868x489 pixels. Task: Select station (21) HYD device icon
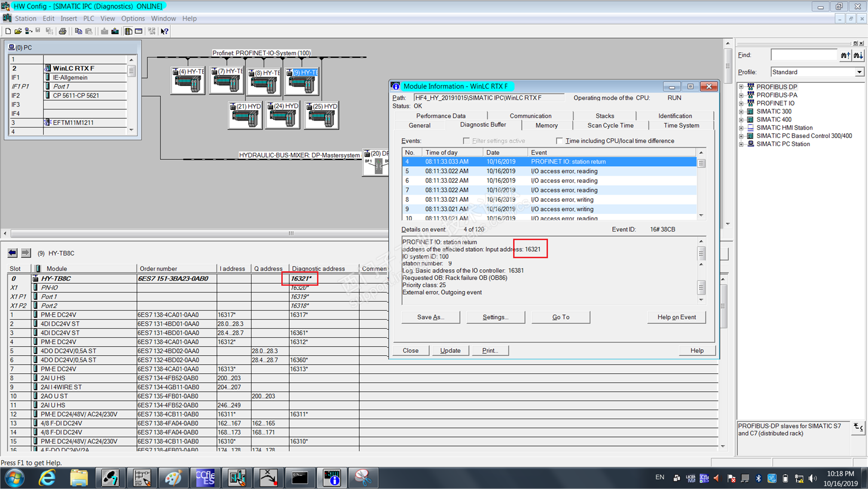coord(245,115)
